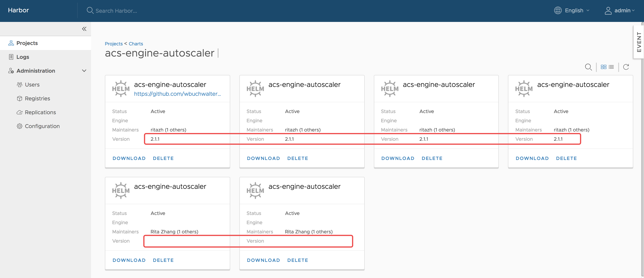Switch to list view icon

(611, 67)
